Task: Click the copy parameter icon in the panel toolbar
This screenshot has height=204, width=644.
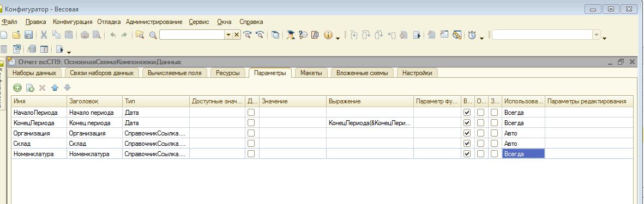Action: point(29,87)
